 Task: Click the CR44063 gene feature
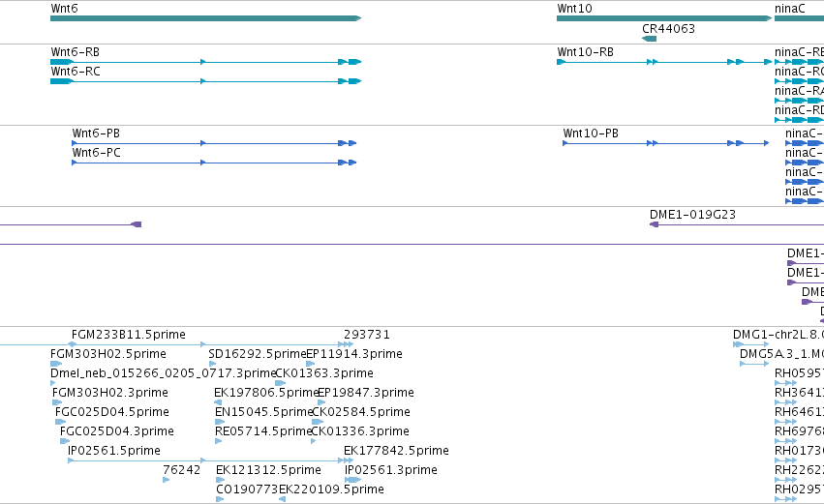[649, 39]
